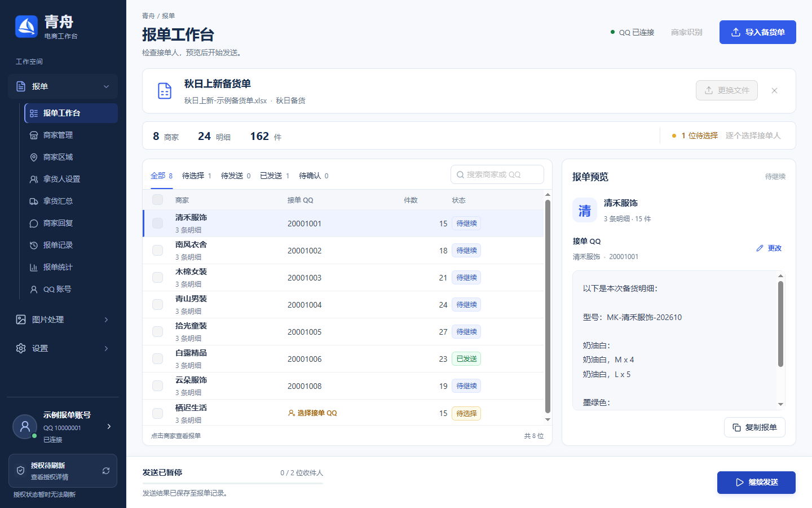Screen dimensions: 812x508
Task: Close the 秋日上新备货单 file card
Action: click(774, 90)
